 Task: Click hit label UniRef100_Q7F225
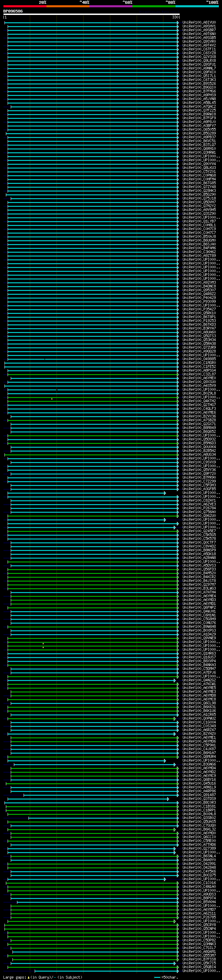pos(199,110)
